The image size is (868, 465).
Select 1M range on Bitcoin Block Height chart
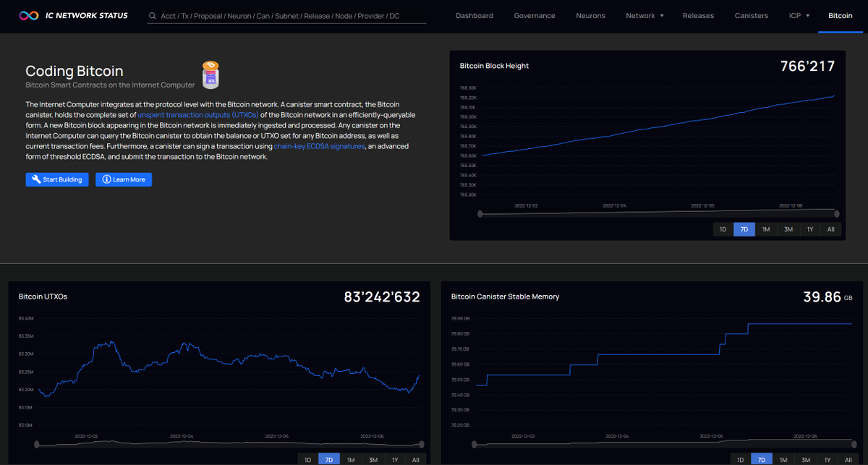(766, 229)
